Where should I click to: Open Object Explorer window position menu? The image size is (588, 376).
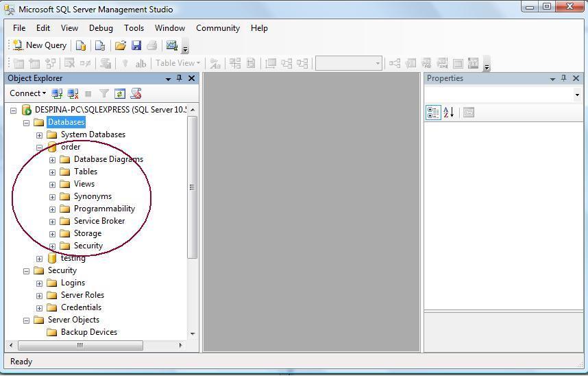[x=169, y=78]
